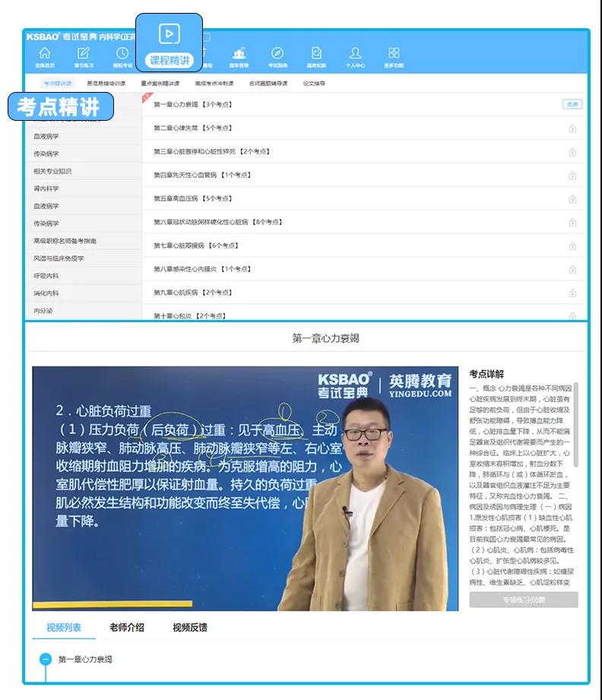Open the 面审答辩 group icon
Screen dimensions: 602x700
pos(239,53)
